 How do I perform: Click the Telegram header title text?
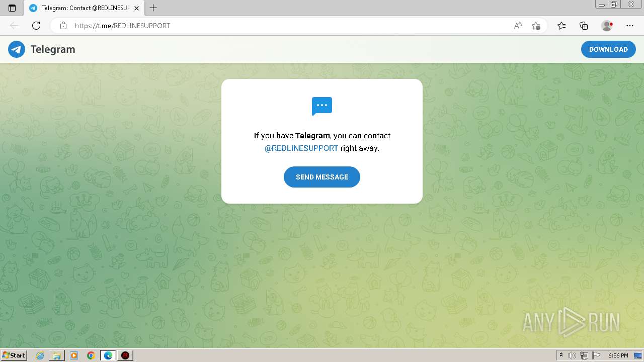pos(53,49)
